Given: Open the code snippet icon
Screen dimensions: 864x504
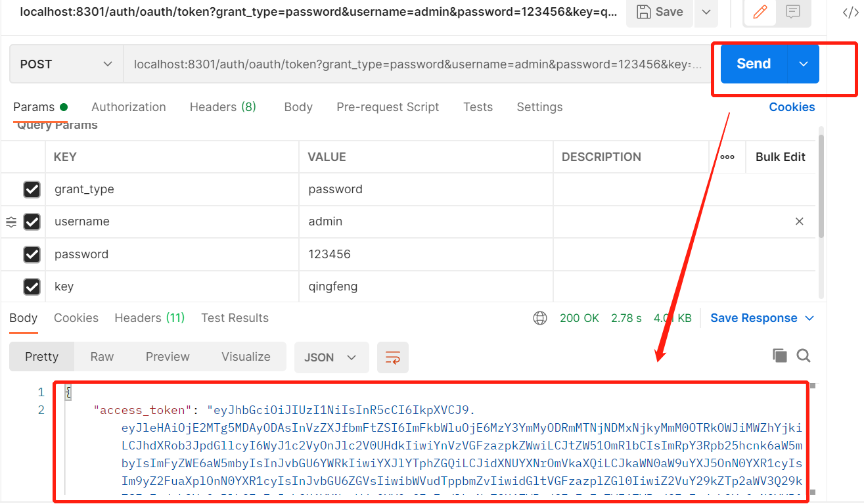Looking at the screenshot, I should point(850,12).
